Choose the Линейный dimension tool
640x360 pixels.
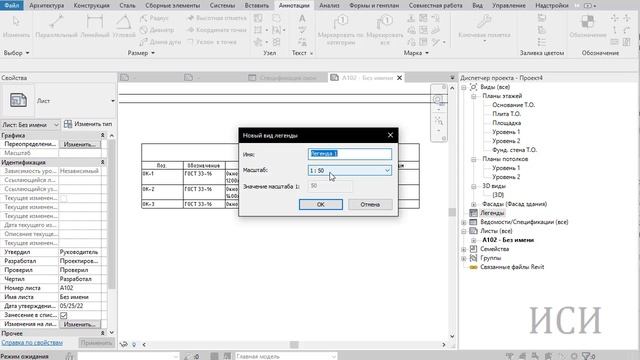point(95,27)
